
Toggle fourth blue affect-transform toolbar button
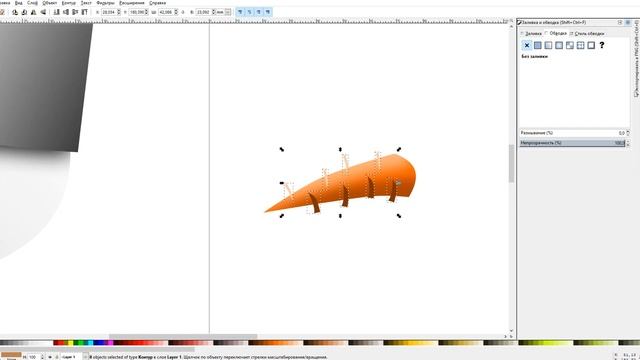(268, 12)
